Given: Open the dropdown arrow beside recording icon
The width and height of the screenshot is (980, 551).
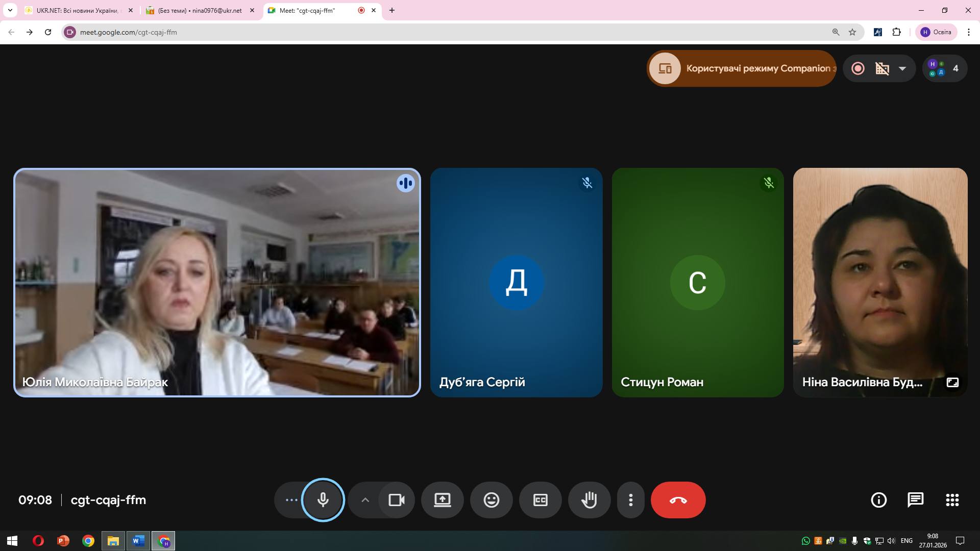Looking at the screenshot, I should tap(902, 68).
